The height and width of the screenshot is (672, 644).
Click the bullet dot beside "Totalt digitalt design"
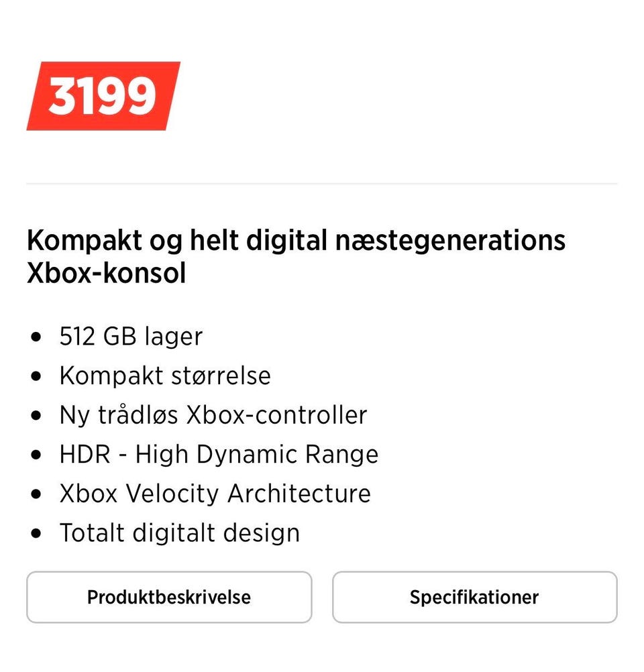pos(36,535)
